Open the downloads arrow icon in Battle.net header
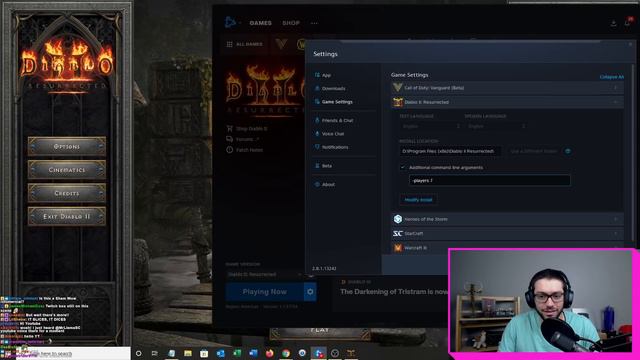This screenshot has width=640, height=360. click(x=613, y=24)
